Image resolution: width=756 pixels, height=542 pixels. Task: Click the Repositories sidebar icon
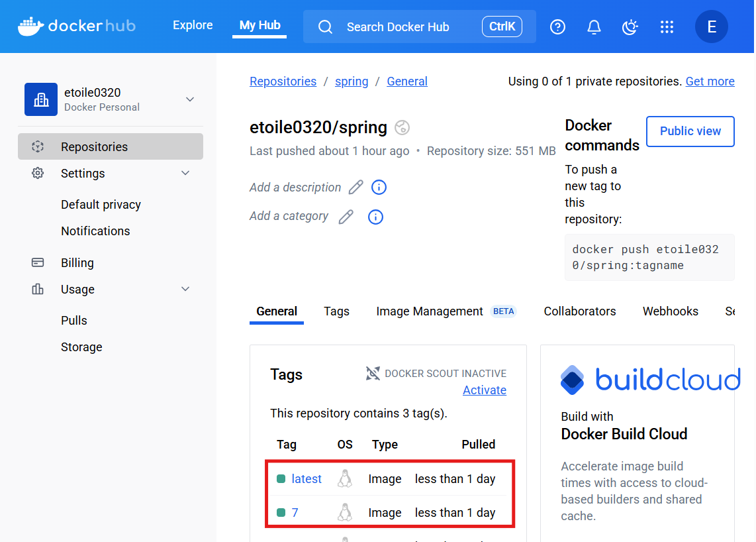coord(38,146)
